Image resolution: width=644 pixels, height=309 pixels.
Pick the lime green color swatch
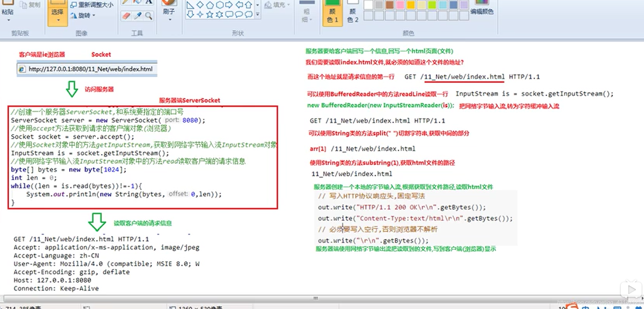click(x=432, y=5)
